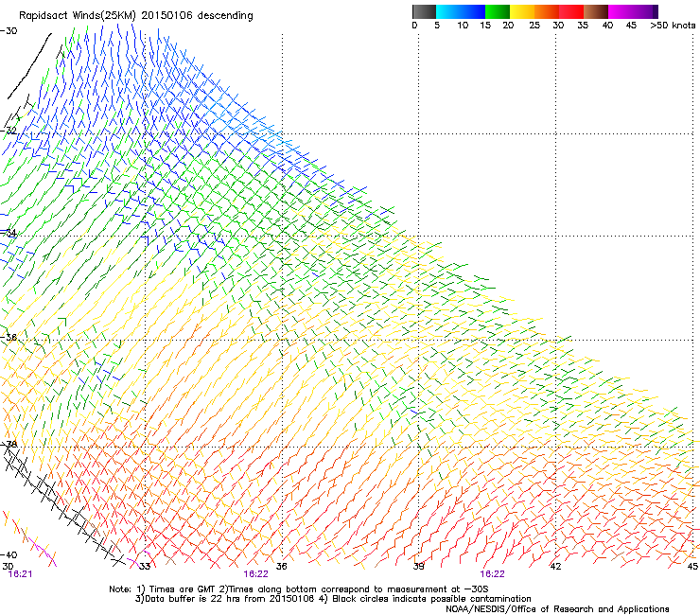Select the latitude axis label '-36'

pos(9,337)
